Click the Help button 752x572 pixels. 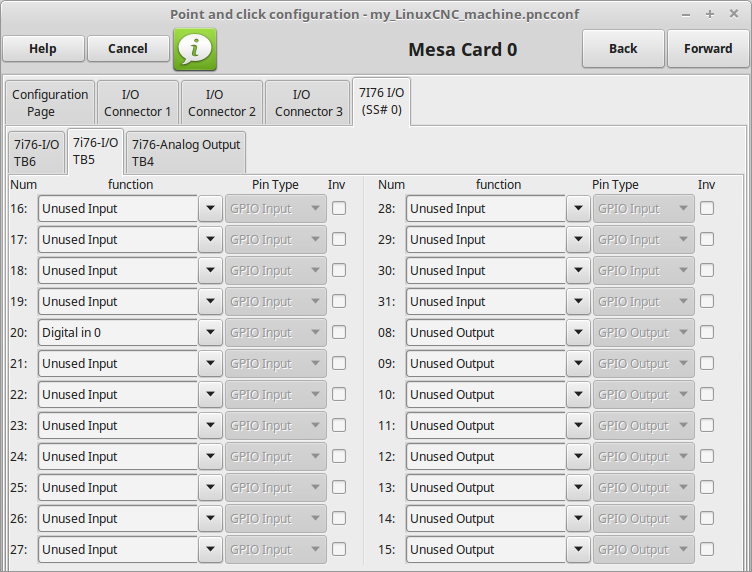pyautogui.click(x=43, y=48)
